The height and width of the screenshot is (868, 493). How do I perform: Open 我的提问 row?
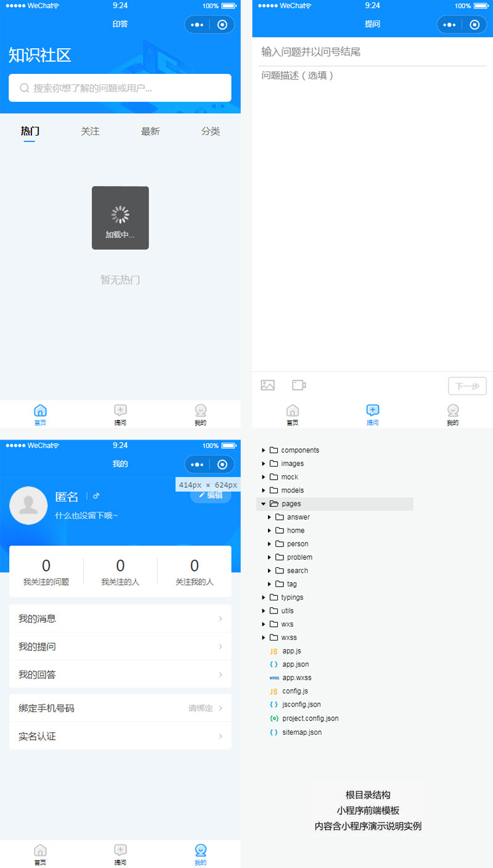[120, 647]
